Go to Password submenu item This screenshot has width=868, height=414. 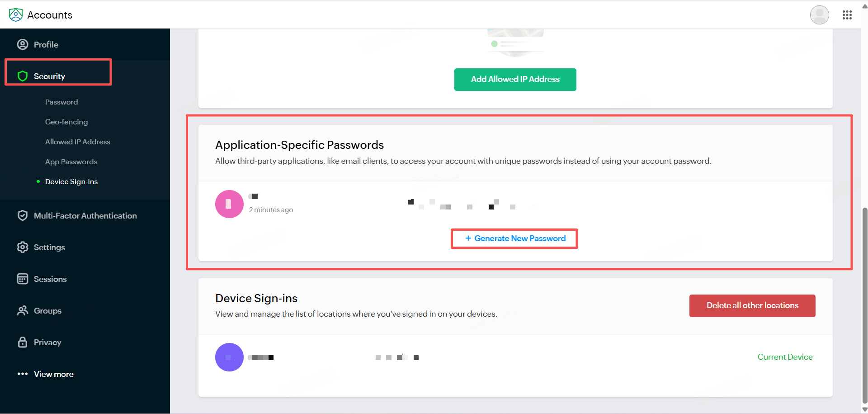61,102
